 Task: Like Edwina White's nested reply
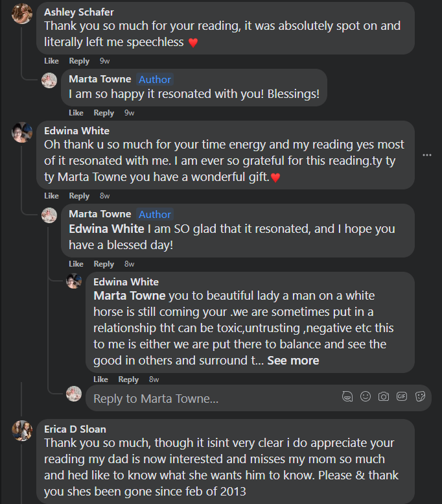100,379
